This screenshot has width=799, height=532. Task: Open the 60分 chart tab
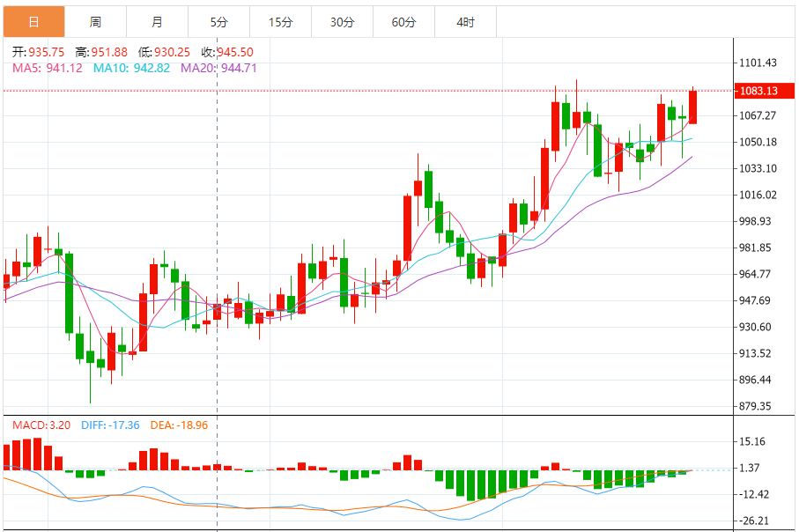coord(403,22)
